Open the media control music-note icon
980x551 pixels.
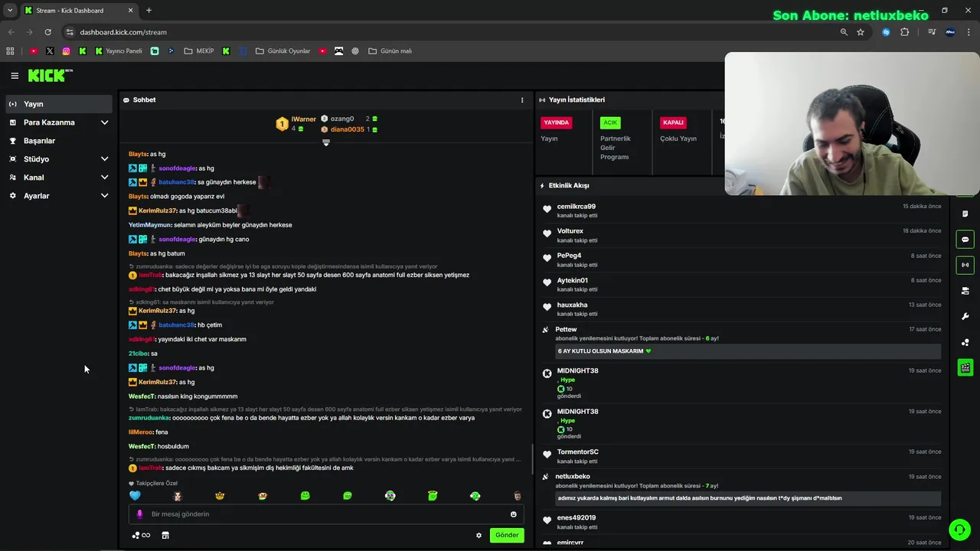(932, 32)
